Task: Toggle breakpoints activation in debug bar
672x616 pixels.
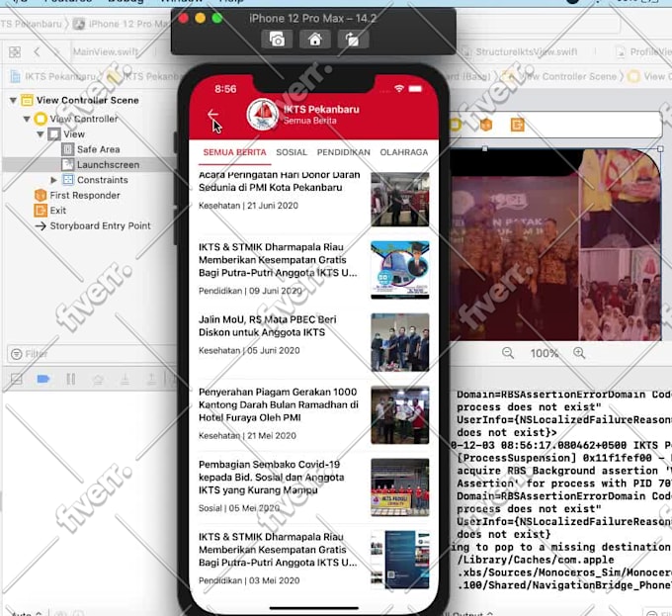Action: click(43, 379)
